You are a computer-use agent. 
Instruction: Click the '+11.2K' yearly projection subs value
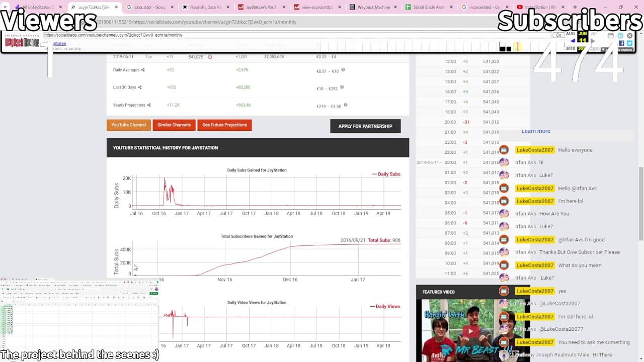[x=173, y=105]
